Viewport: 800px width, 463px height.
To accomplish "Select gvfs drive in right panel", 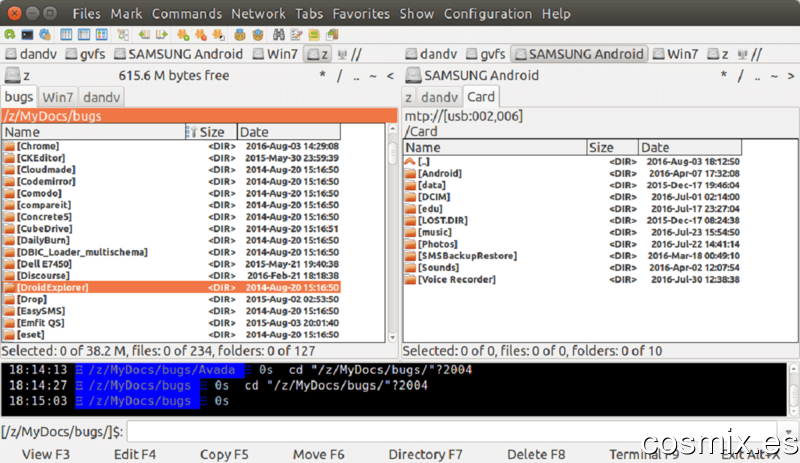I will point(486,54).
